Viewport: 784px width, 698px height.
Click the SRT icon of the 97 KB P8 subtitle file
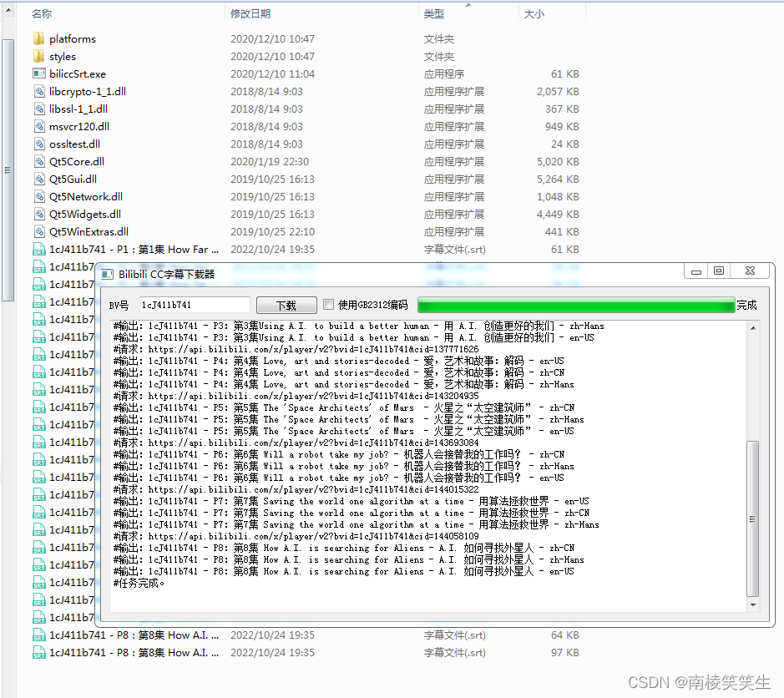39,653
